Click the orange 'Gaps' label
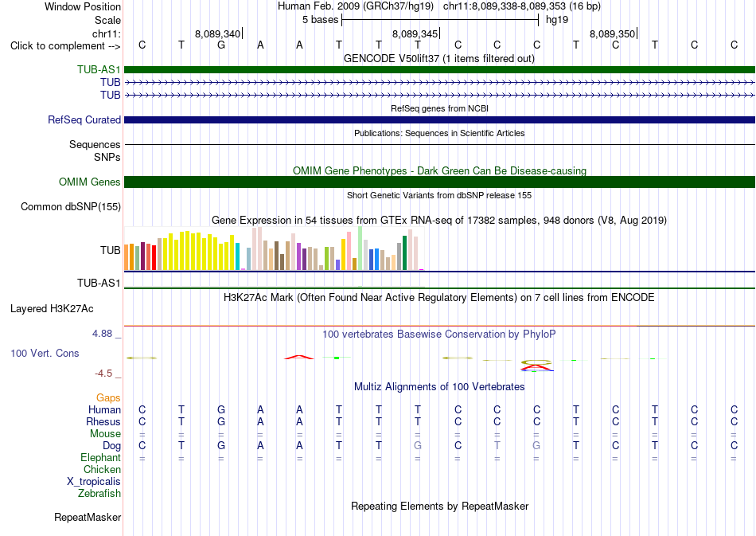756x536 pixels. 108,397
